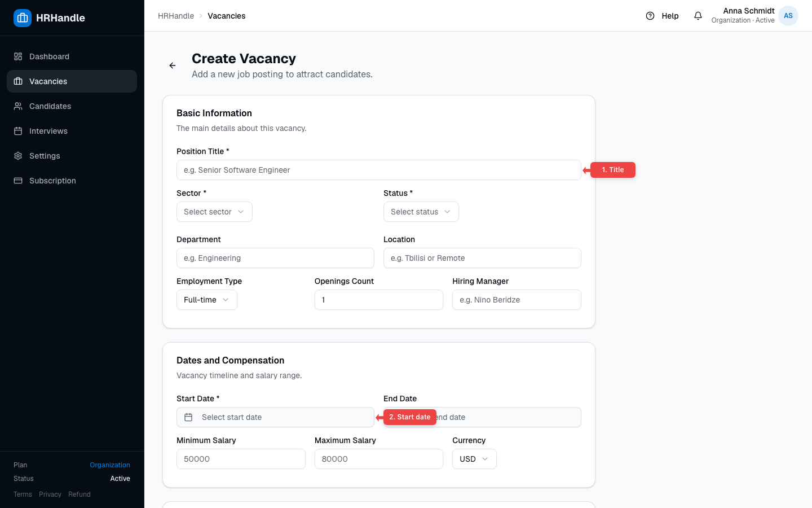812x508 pixels.
Task: Open the Refund footer link
Action: pyautogui.click(x=80, y=494)
